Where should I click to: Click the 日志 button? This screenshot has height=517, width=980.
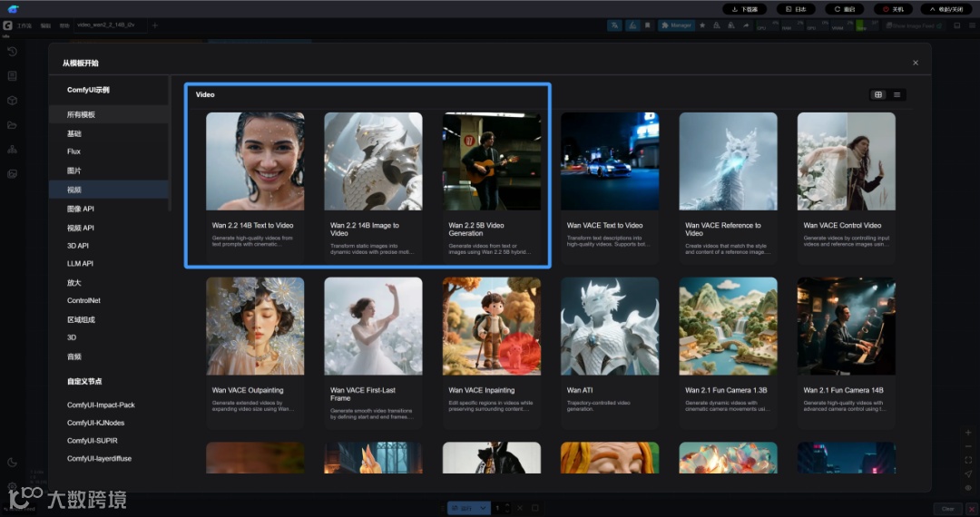point(796,9)
